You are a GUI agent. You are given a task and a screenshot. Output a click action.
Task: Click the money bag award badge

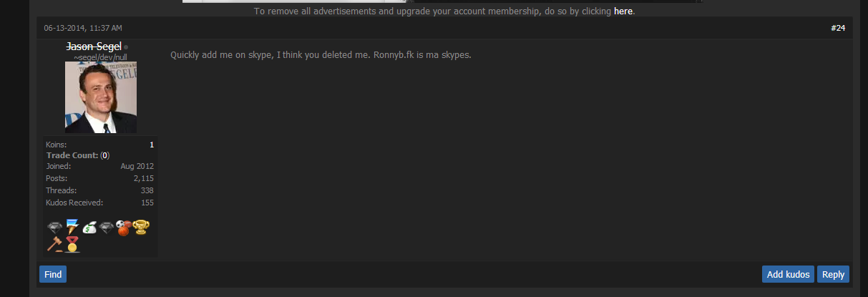pos(89,228)
